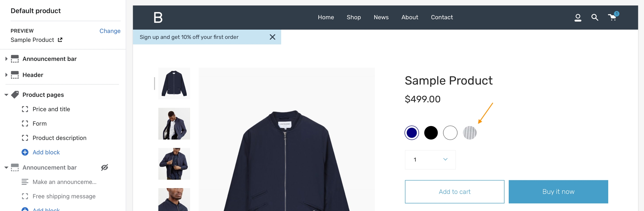Toggle visibility of hidden Announcement bar section
This screenshot has width=644, height=211.
click(105, 167)
